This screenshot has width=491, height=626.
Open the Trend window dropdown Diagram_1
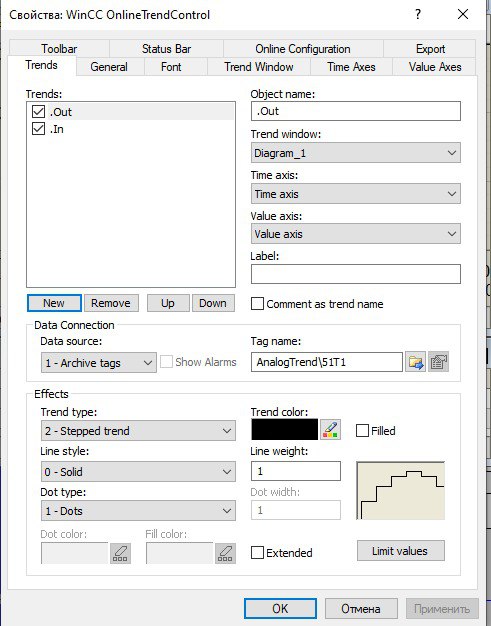(x=356, y=153)
